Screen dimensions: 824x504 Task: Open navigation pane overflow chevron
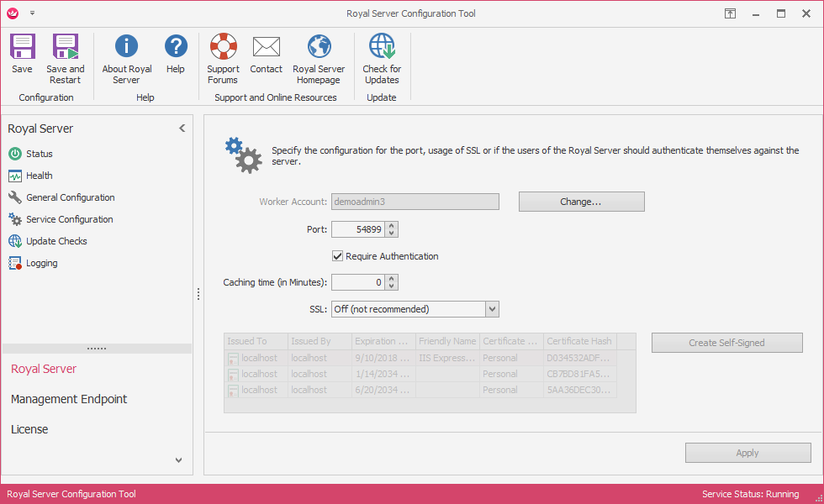[178, 460]
